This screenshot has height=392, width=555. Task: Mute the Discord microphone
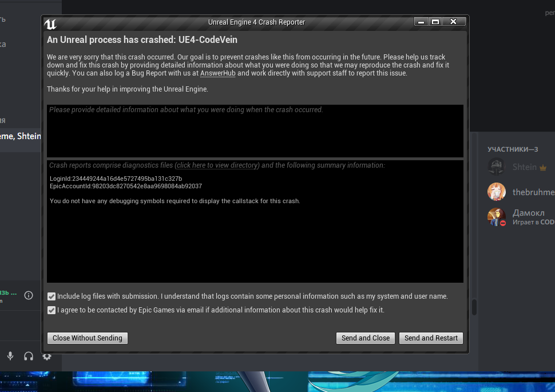10,356
